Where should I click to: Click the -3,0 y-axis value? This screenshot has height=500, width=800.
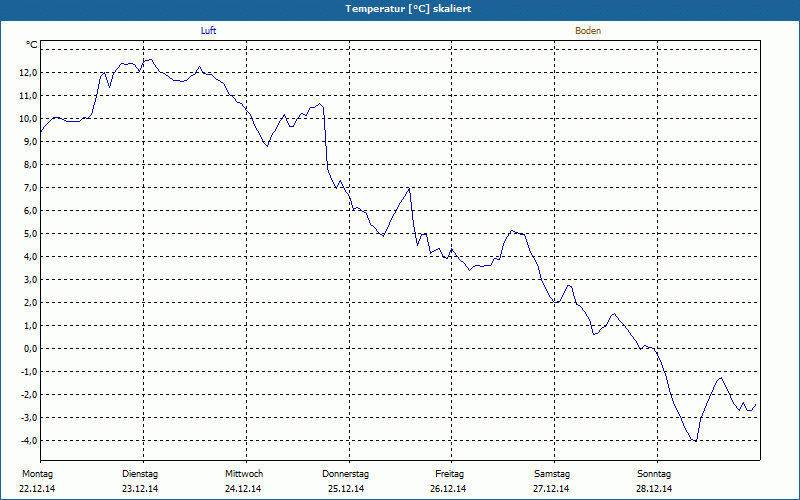pos(29,417)
